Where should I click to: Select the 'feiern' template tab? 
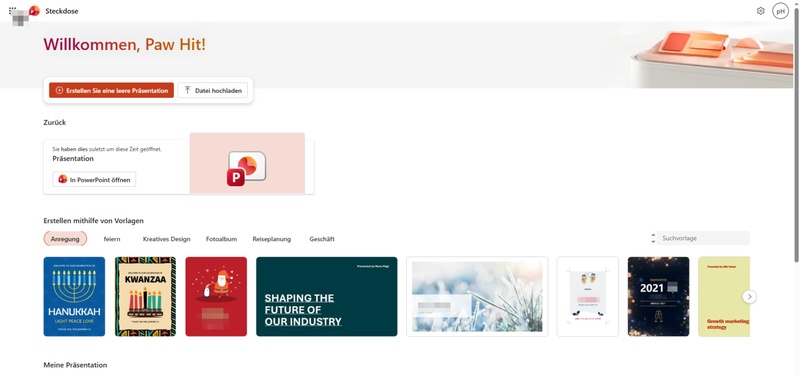coord(112,239)
